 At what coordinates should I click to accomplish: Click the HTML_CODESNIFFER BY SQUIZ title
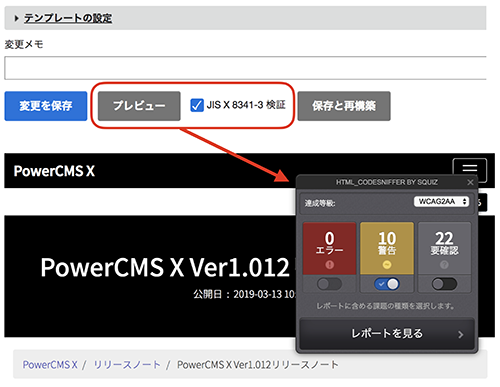[387, 182]
